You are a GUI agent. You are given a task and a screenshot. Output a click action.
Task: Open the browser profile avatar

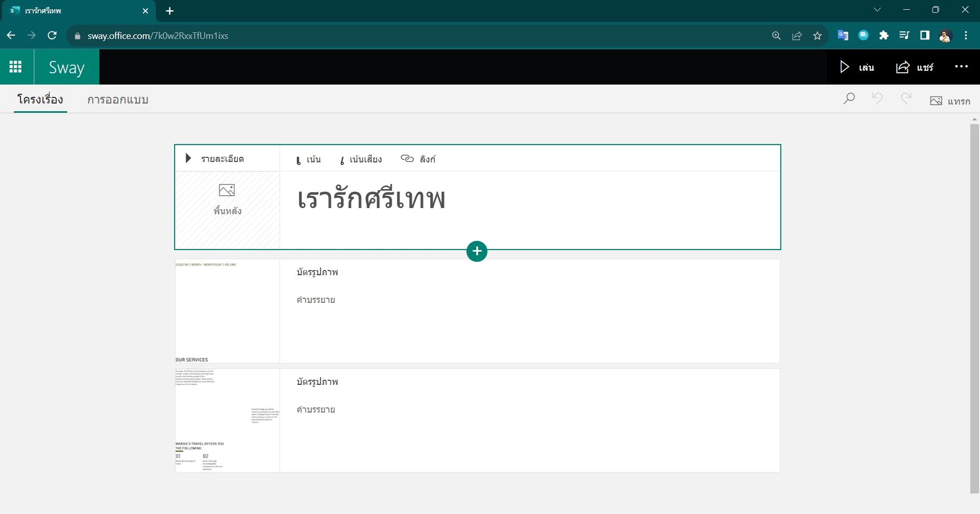point(945,35)
